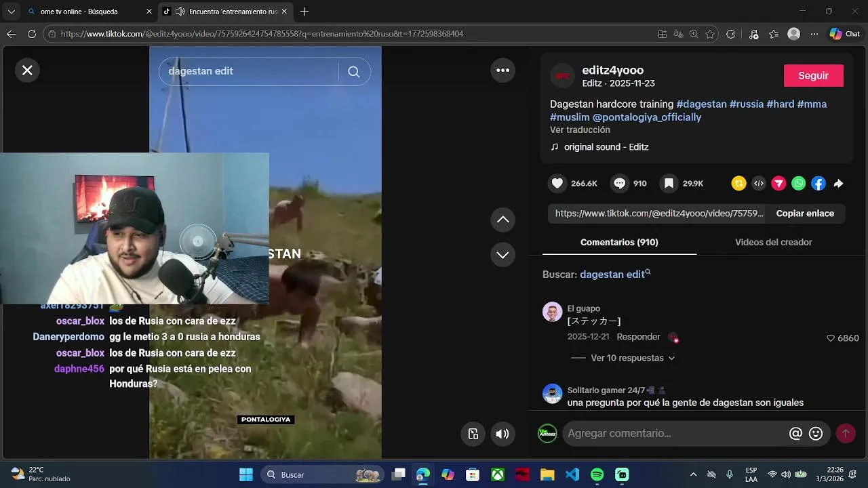
Task: Go to next video with down arrow
Action: (x=502, y=255)
